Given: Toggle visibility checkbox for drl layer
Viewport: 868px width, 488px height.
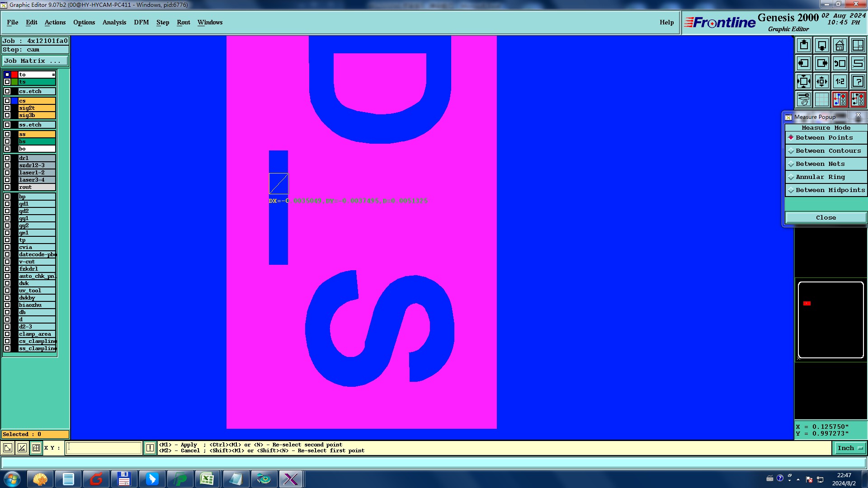Looking at the screenshot, I should [7, 158].
